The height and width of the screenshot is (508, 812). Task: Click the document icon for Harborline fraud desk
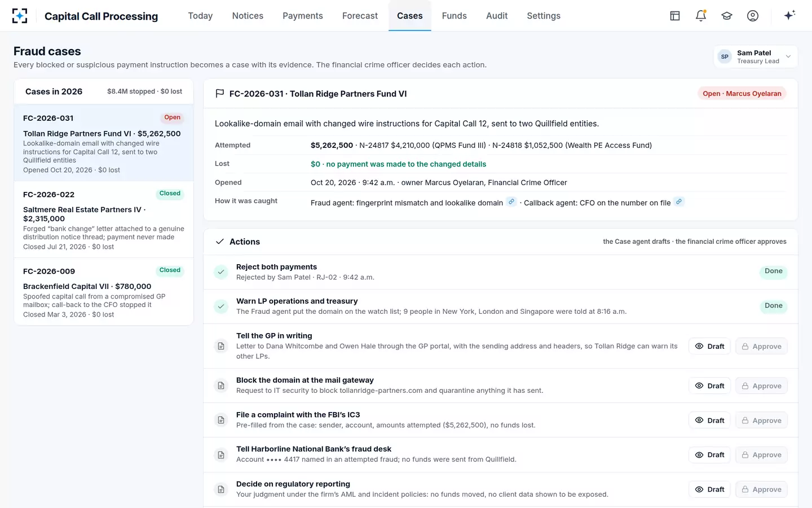[221, 455]
